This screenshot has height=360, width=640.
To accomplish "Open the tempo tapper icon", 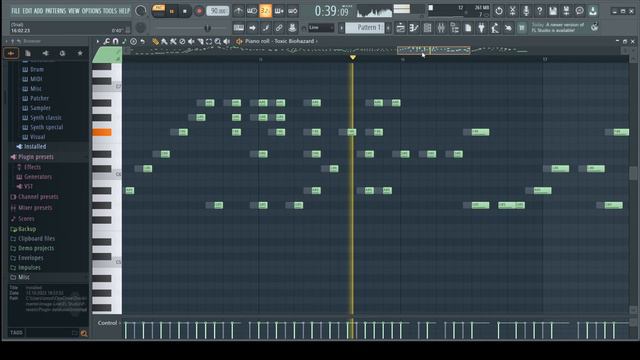I will (x=495, y=28).
